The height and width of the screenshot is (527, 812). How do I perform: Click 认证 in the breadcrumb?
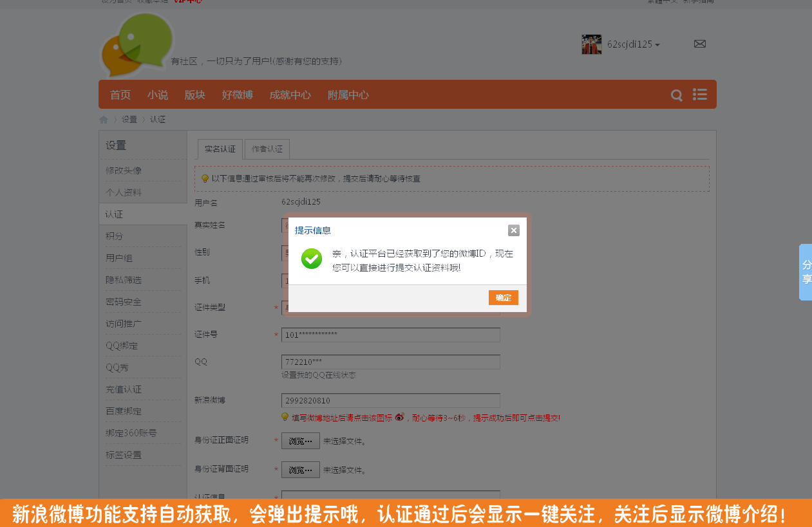pyautogui.click(x=158, y=120)
